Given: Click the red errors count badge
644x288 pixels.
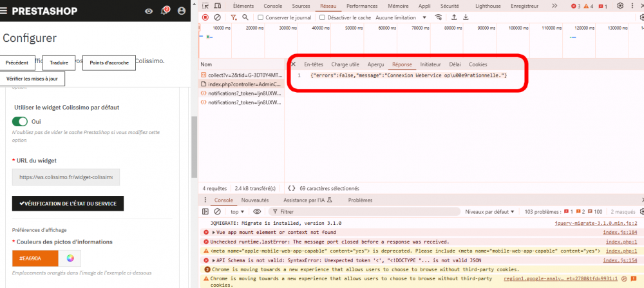Looking at the screenshot, I should coord(576,6).
